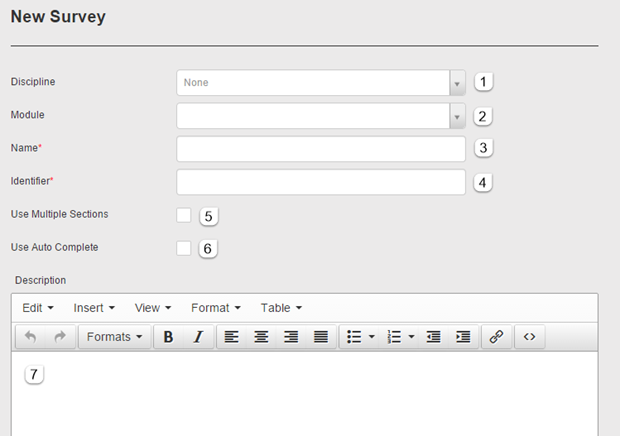Focus the Identifier input field
Image resolution: width=620 pixels, height=436 pixels.
coord(321,182)
